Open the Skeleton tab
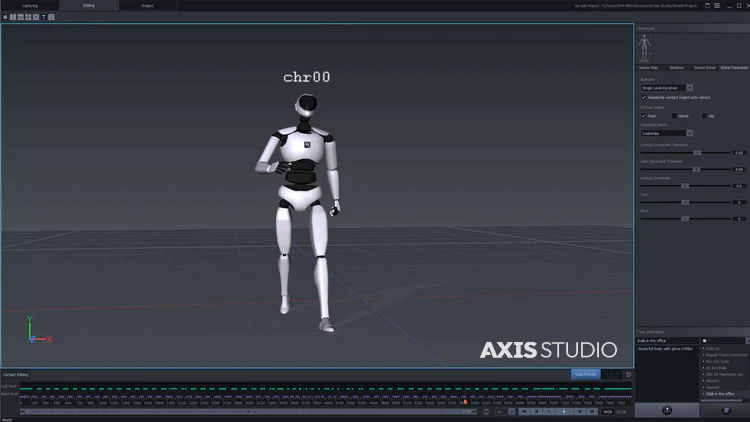 676,68
